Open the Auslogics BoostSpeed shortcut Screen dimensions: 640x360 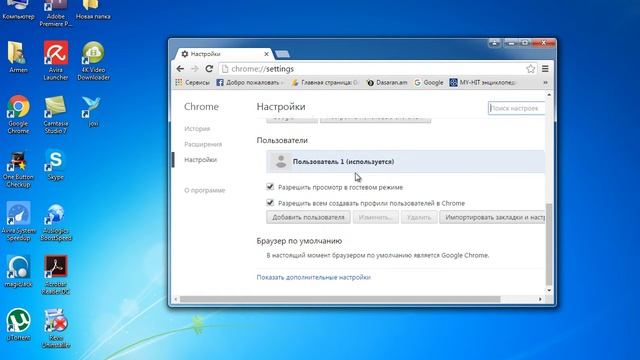[56, 221]
